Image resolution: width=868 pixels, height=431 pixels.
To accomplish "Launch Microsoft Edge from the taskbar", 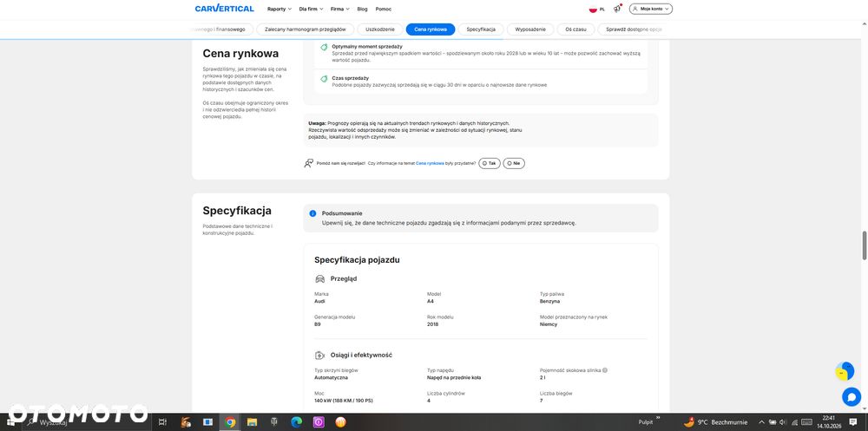I will [x=297, y=422].
